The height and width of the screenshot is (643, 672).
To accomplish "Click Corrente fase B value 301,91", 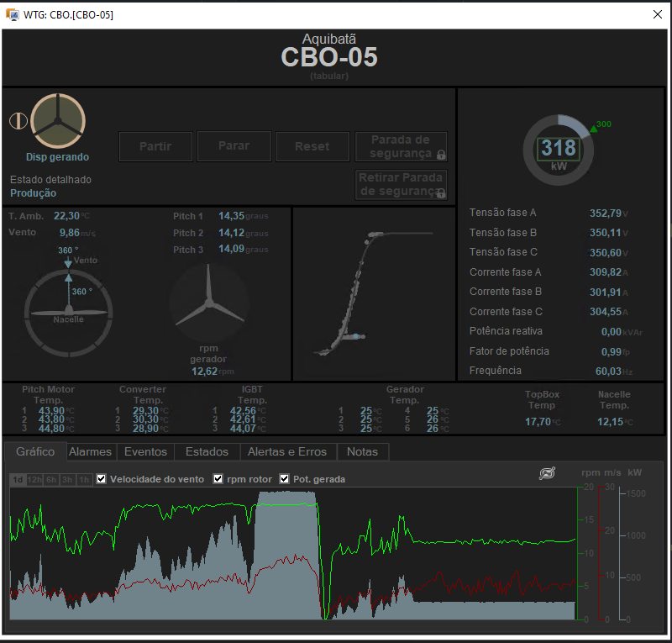I will tap(605, 293).
